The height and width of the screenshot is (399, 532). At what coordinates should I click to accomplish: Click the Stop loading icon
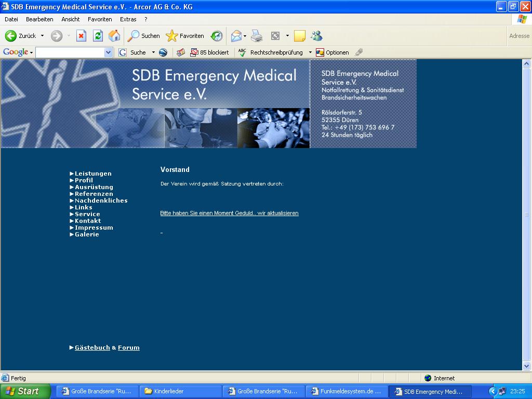tap(81, 36)
